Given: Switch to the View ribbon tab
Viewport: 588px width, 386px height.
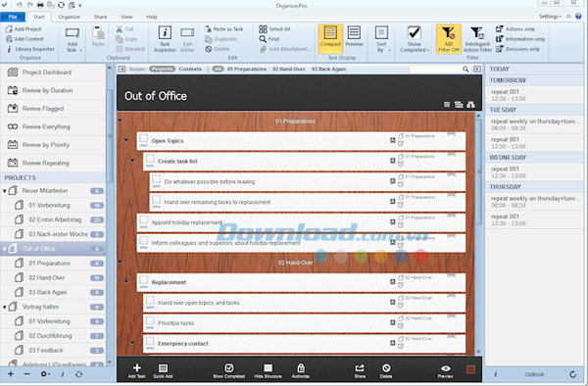Looking at the screenshot, I should pos(126,17).
